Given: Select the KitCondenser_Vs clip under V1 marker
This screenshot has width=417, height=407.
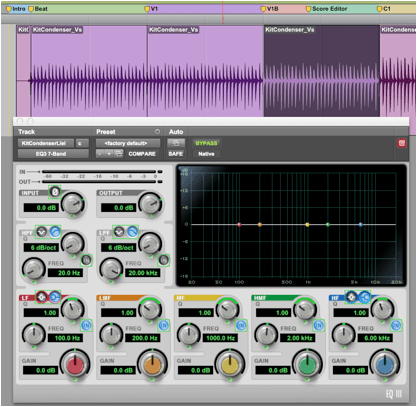Looking at the screenshot, I should [x=206, y=71].
